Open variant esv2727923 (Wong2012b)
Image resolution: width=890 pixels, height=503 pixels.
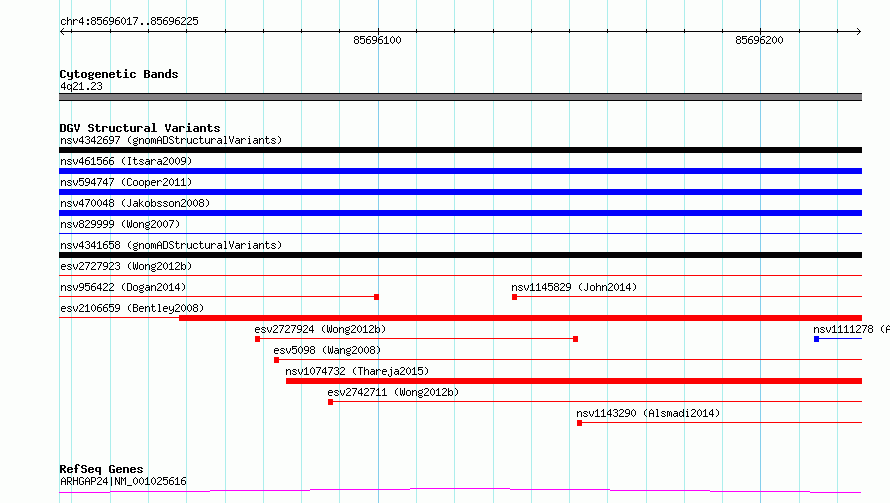click(x=126, y=266)
